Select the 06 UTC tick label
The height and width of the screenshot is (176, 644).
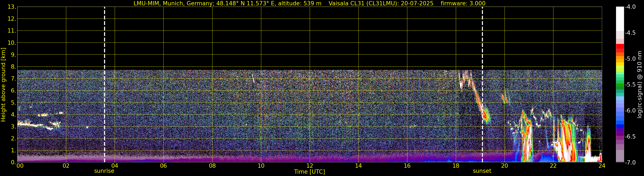(x=163, y=166)
